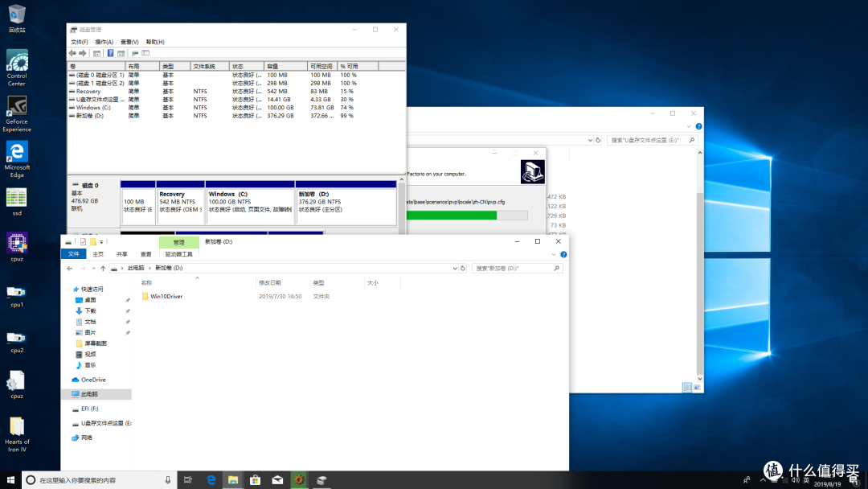Open 音乐 in navigation pane
The height and width of the screenshot is (489, 868).
(90, 365)
